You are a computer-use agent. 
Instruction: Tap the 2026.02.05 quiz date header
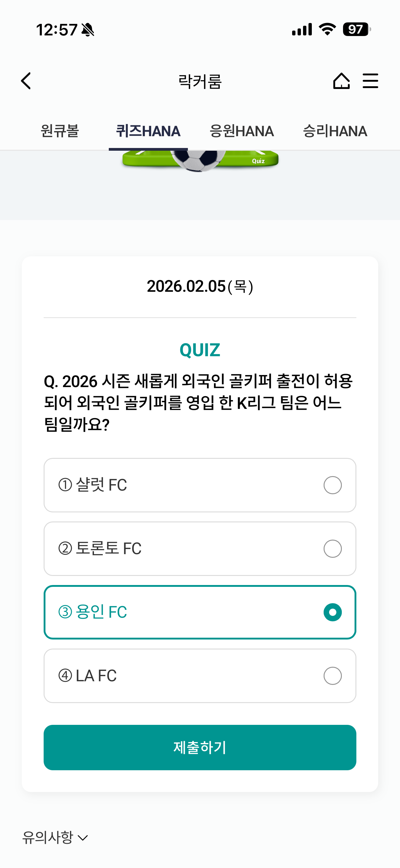click(x=200, y=286)
